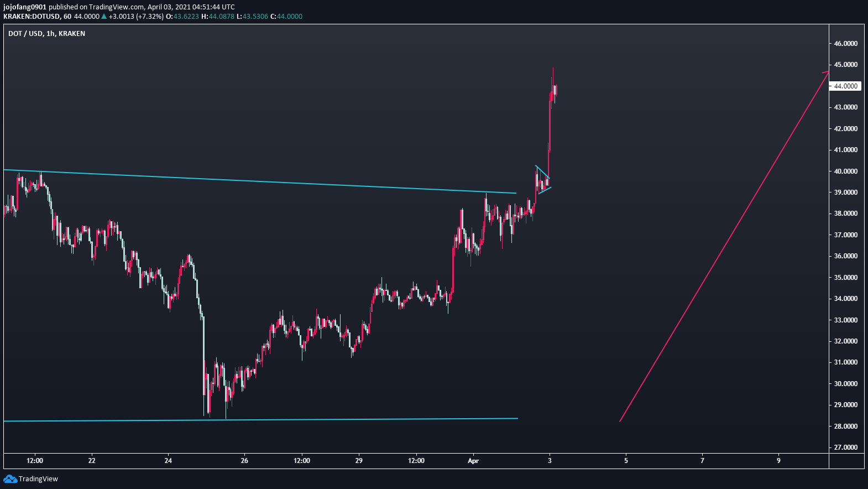The height and width of the screenshot is (489, 868).
Task: Click the KRAKEN:DOTUSD, 60 symbol label
Action: (x=37, y=17)
